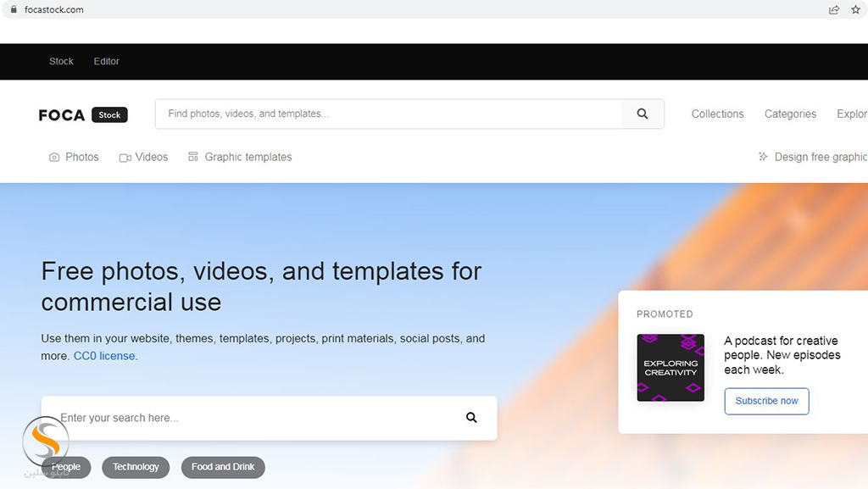Click the Design free graphic link
This screenshot has width=868, height=489.
click(814, 157)
